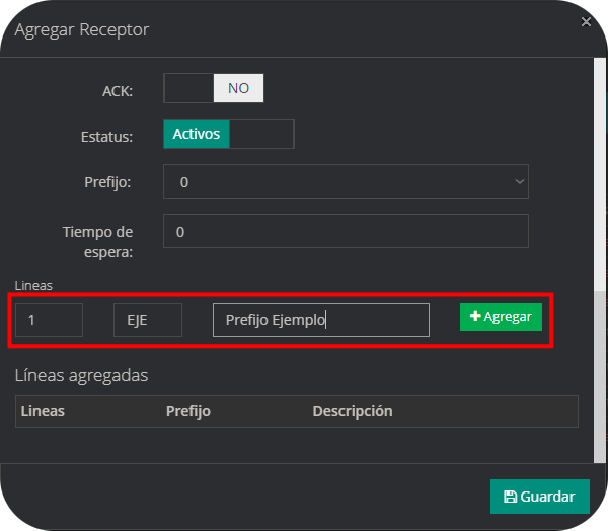The image size is (608, 531).
Task: Click the description field with Prefijo Ejemplo
Action: pos(321,320)
